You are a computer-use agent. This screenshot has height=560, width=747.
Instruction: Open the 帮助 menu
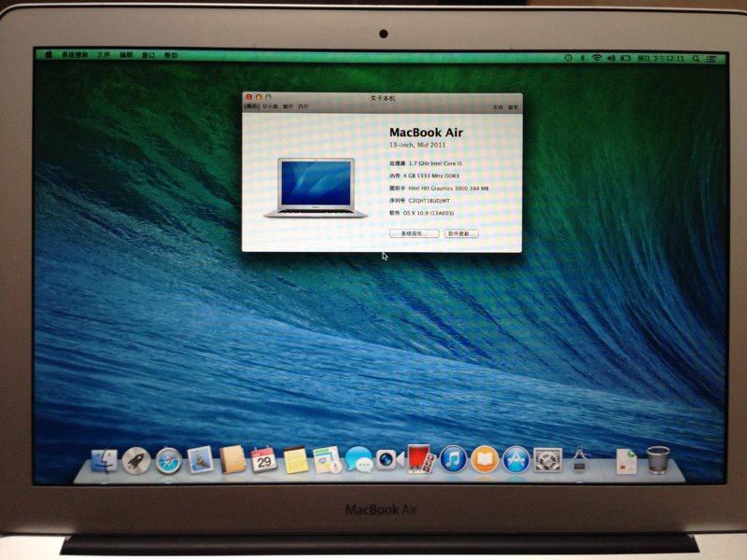171,55
